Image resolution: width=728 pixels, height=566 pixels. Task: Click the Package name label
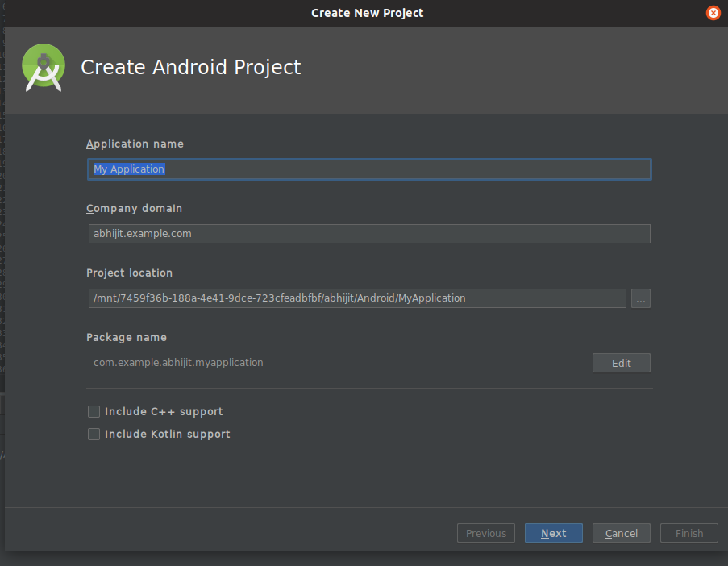pos(126,338)
